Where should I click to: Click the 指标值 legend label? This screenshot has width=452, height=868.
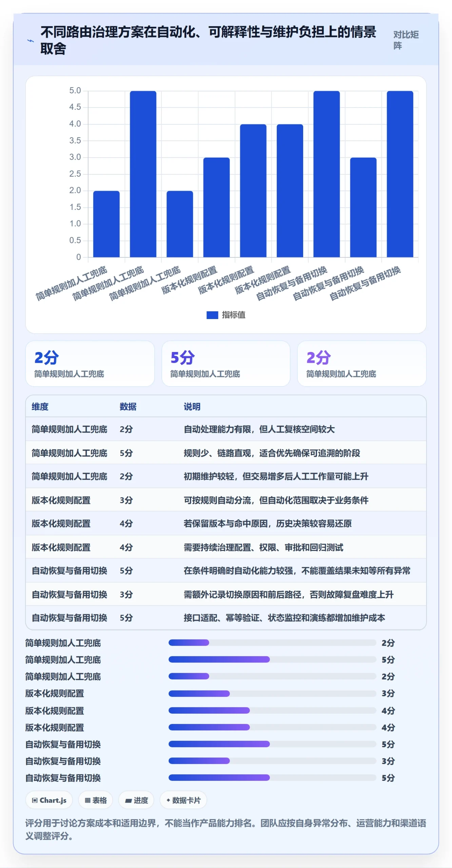(x=234, y=315)
